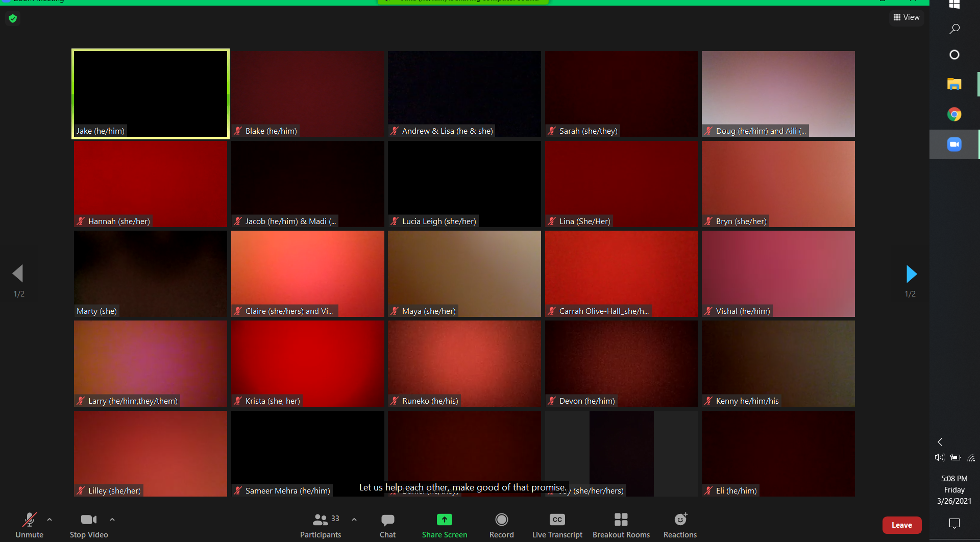This screenshot has height=542, width=980.
Task: Open Windows notification center
Action: pos(954,523)
